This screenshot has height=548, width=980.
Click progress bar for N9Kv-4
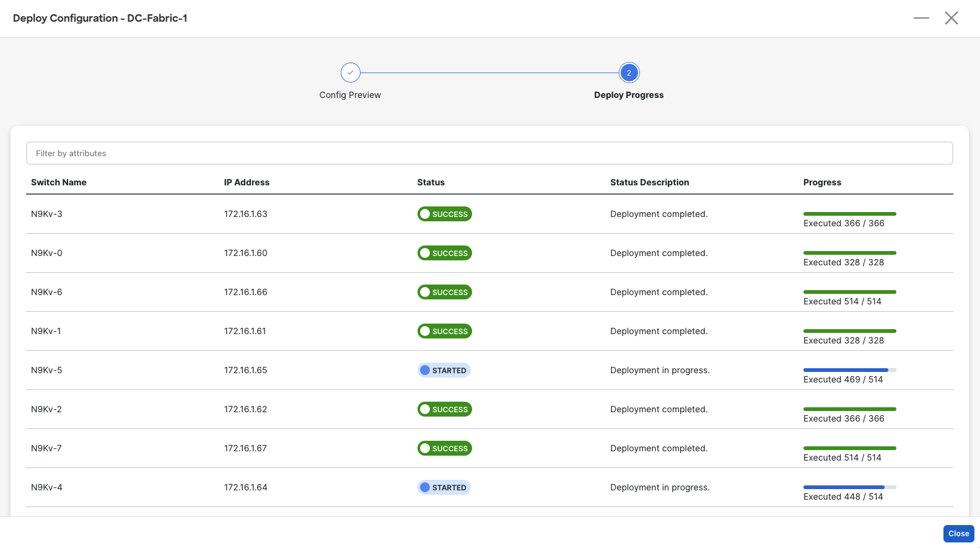850,487
